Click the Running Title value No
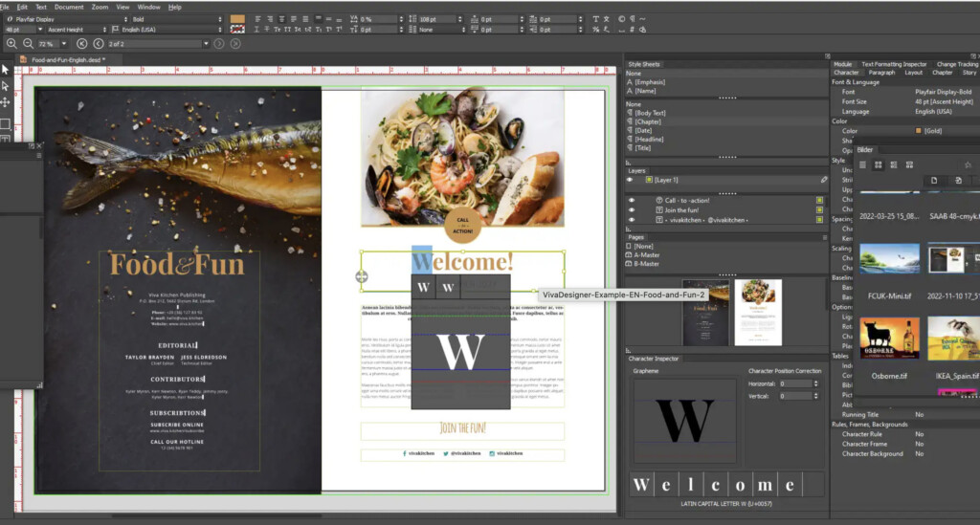The height and width of the screenshot is (525, 980). [920, 414]
